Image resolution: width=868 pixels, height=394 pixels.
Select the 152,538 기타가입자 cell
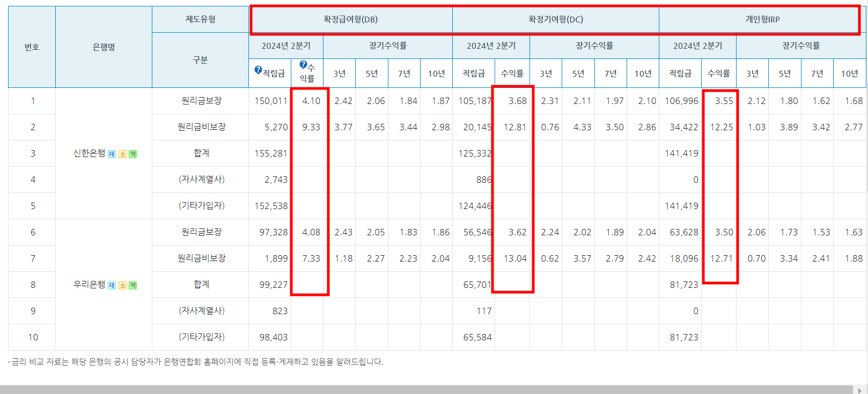click(x=270, y=206)
